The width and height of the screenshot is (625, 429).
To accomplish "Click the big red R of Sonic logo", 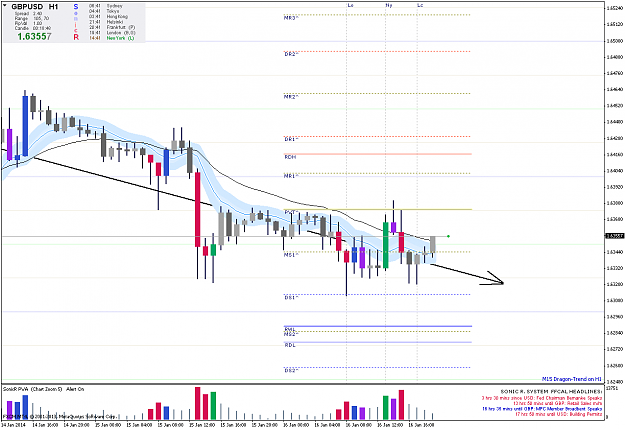I will click(76, 37).
